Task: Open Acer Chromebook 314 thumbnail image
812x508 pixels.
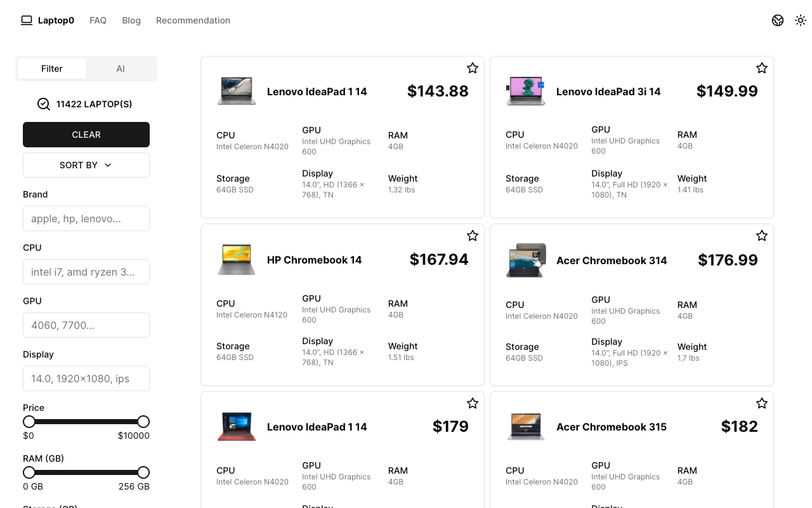Action: point(526,260)
